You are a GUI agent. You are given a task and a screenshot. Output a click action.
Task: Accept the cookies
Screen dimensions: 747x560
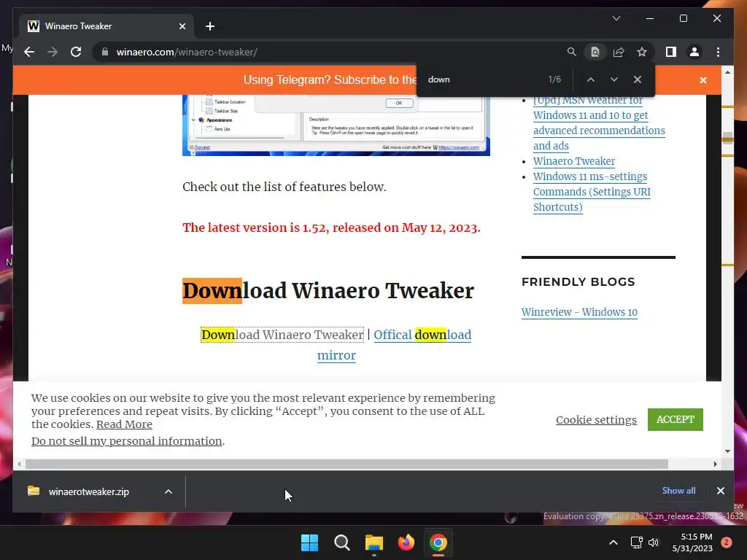coord(675,419)
